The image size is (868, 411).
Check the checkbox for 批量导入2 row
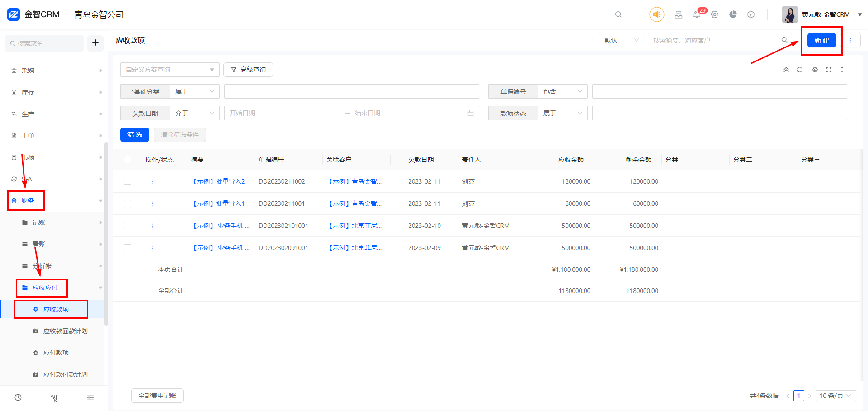[127, 181]
